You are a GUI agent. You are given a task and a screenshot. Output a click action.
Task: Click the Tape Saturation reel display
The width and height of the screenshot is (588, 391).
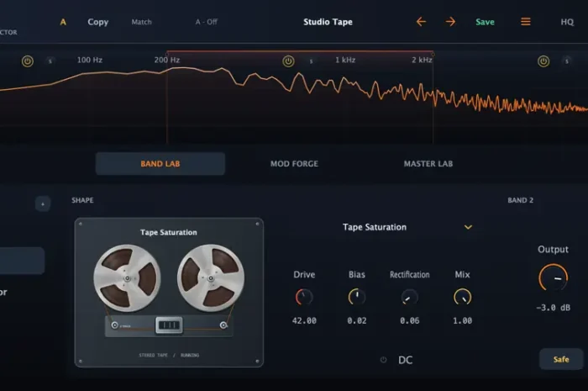click(169, 293)
